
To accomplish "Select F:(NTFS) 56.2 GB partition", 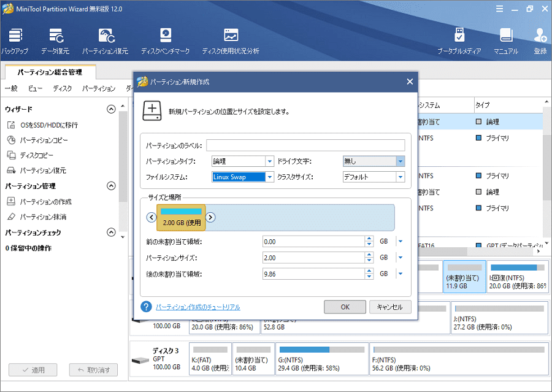I will pos(459,359).
